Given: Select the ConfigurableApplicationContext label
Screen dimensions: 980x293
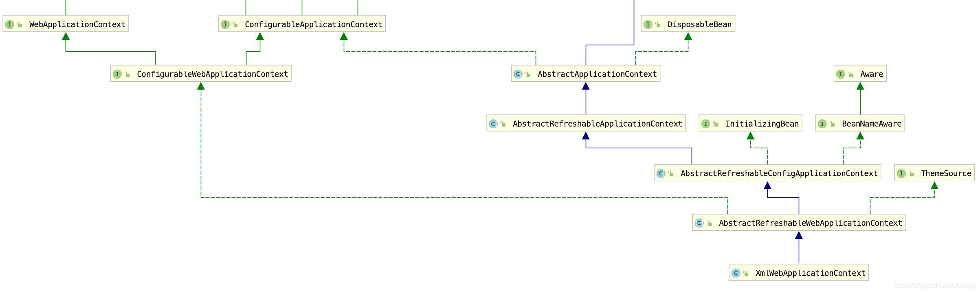Looking at the screenshot, I should tap(314, 24).
